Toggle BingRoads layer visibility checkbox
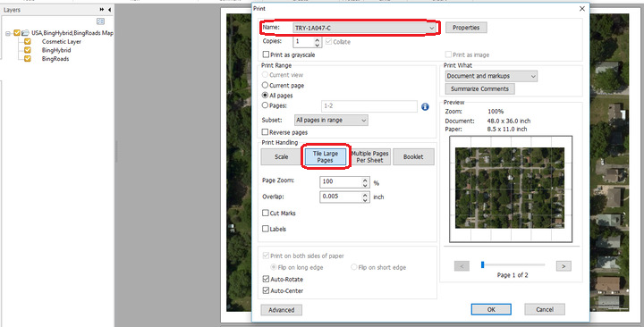This screenshot has height=327, width=644. 28,59
